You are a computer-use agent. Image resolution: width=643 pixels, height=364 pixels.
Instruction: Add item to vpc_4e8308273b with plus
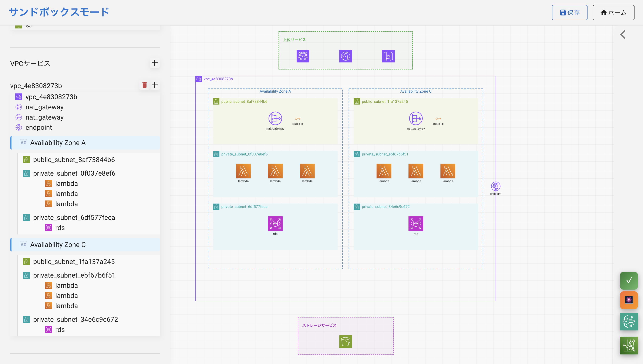coord(155,85)
